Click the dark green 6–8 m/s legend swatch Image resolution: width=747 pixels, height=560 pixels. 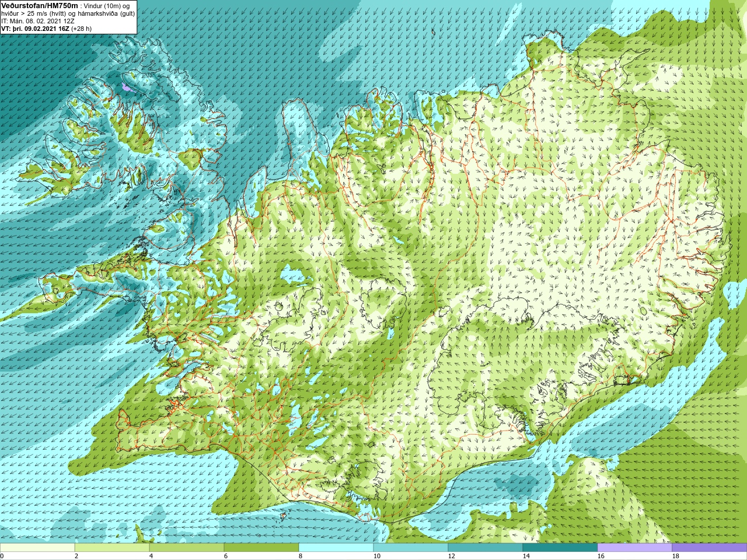click(261, 548)
